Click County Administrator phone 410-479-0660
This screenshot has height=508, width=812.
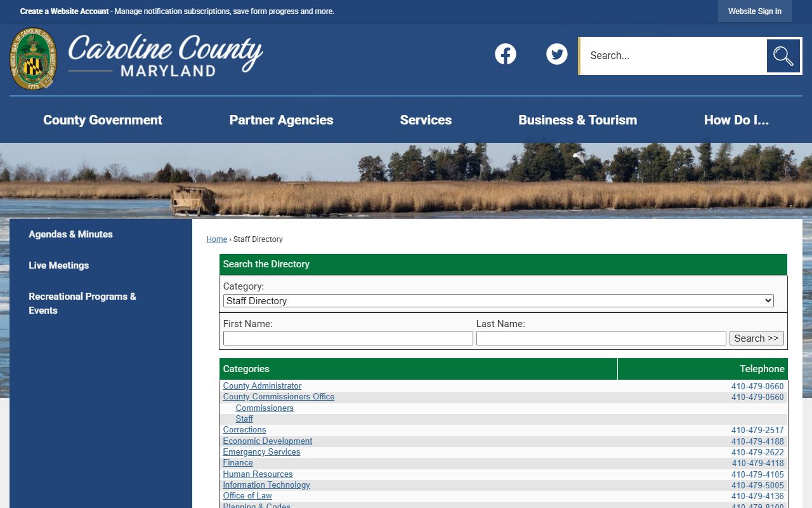757,386
